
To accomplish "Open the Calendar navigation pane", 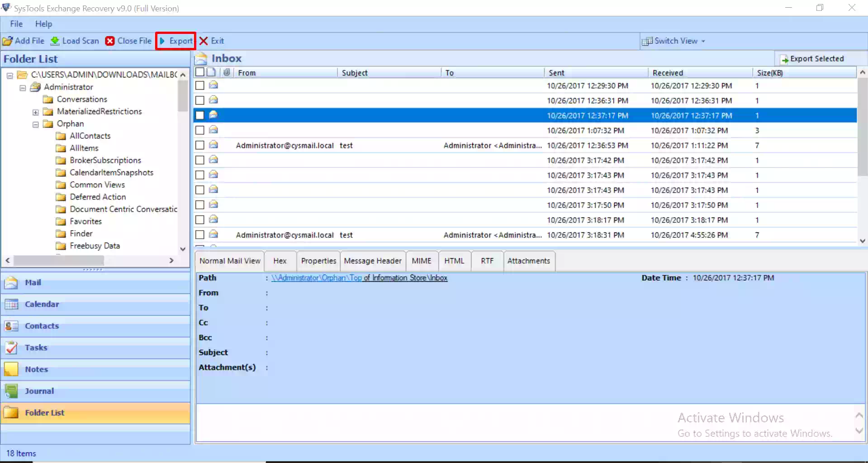I will [95, 304].
